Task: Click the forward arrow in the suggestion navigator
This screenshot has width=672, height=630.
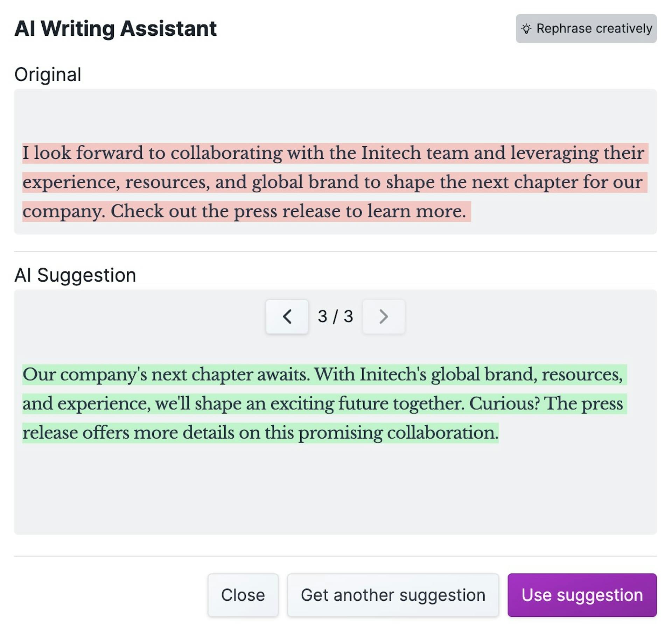Action: coord(384,317)
